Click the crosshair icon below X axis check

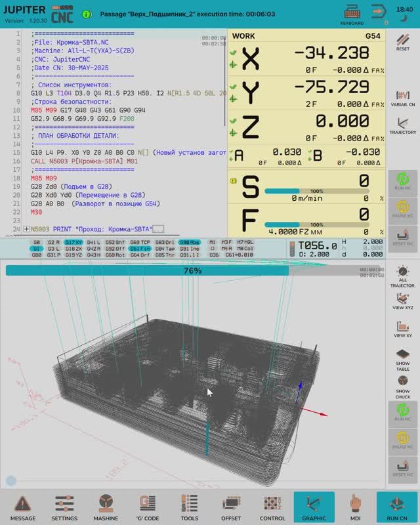pos(233,64)
